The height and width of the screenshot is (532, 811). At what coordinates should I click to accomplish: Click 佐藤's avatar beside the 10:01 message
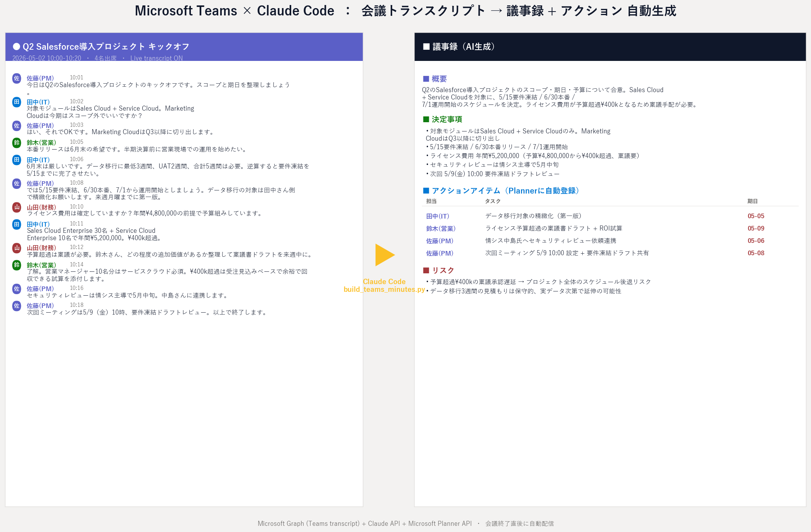coord(17,78)
